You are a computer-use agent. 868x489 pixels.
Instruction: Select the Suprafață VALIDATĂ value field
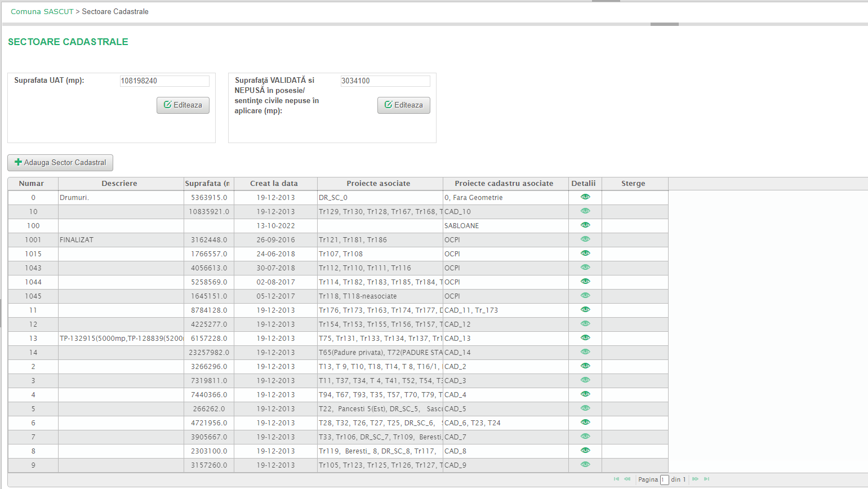pos(385,81)
